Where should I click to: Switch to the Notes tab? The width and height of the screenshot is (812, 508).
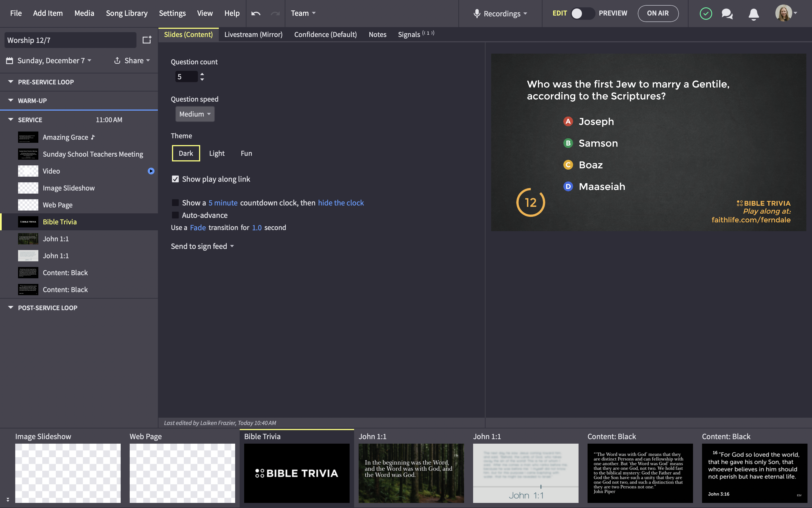(378, 34)
